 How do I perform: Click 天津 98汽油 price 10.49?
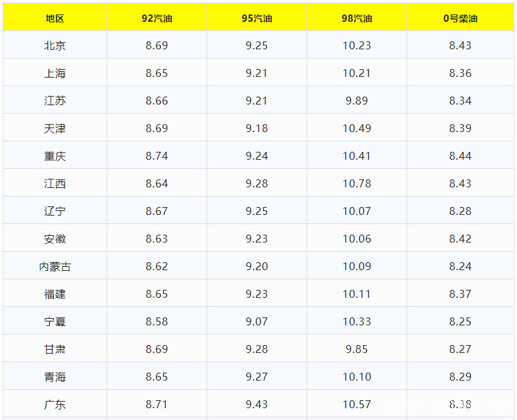(357, 128)
